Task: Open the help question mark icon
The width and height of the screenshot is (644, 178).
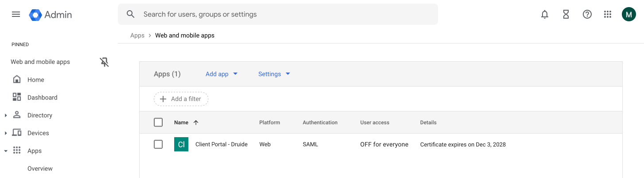Action: 587,14
